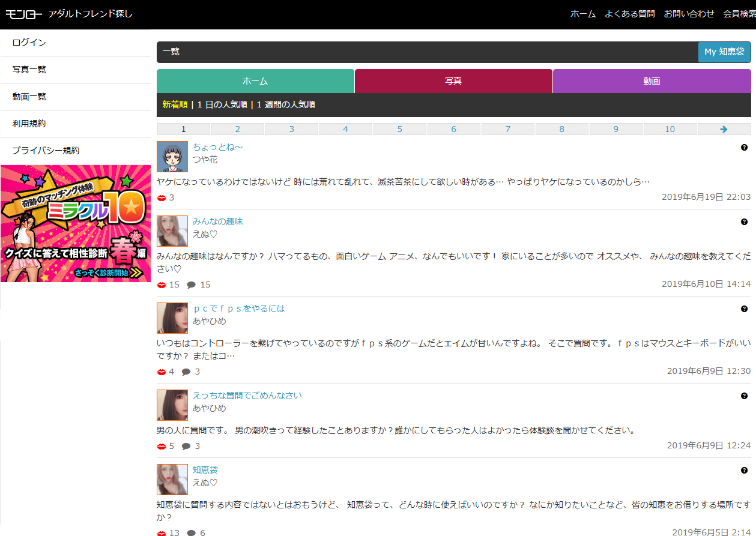Go to page 3
Screen dimensions: 756x536
(292, 129)
